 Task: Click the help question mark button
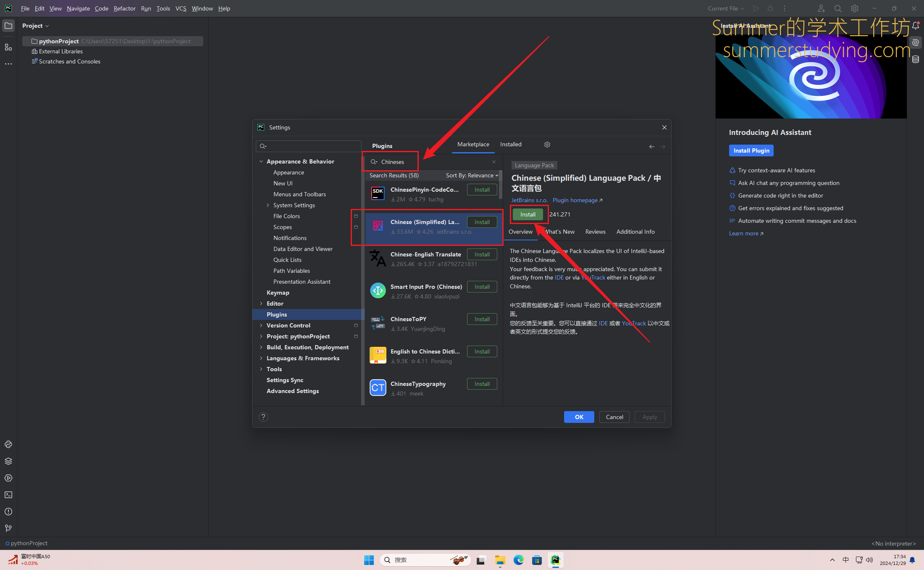coord(263,417)
